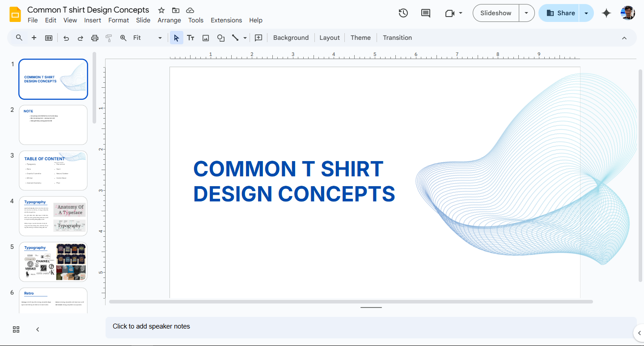Viewport: 644px width, 346px height.
Task: Click the Transition button
Action: (397, 38)
